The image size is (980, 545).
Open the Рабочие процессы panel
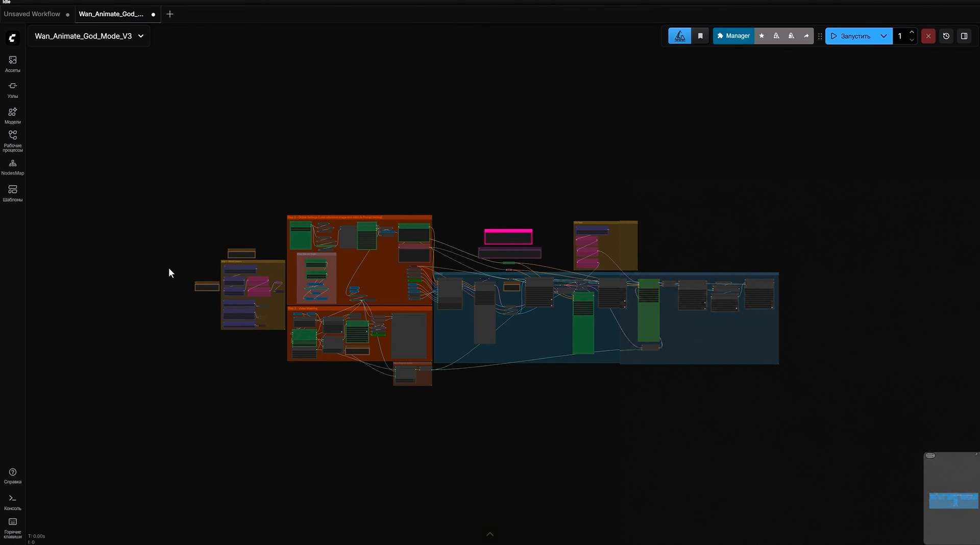(x=13, y=141)
